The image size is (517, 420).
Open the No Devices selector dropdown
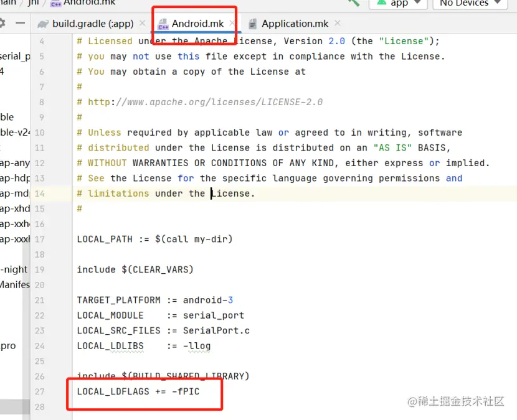coord(470,3)
